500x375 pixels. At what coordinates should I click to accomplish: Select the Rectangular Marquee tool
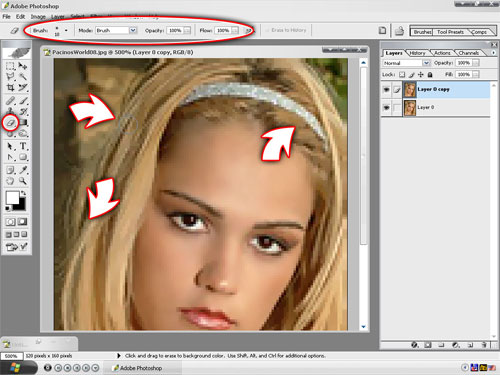click(x=10, y=66)
